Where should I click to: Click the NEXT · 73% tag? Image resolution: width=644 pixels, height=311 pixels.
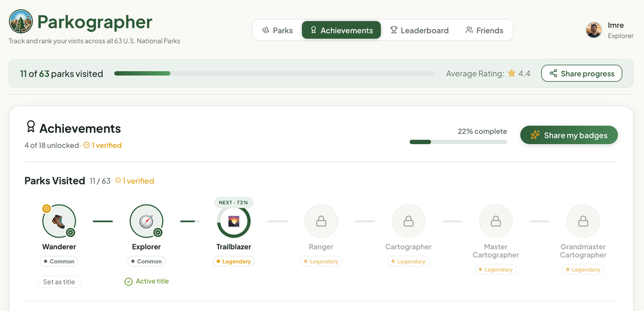233,203
